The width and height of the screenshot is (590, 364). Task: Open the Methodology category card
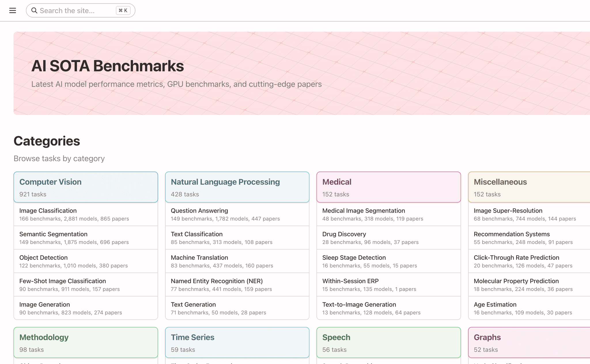pyautogui.click(x=86, y=342)
